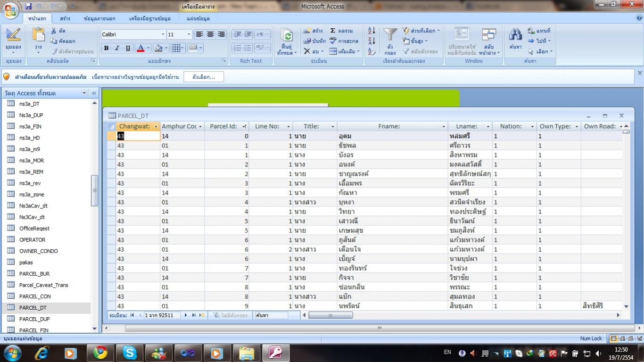This screenshot has height=362, width=644.
Task: Open Fname column filter arrow
Action: point(444,126)
